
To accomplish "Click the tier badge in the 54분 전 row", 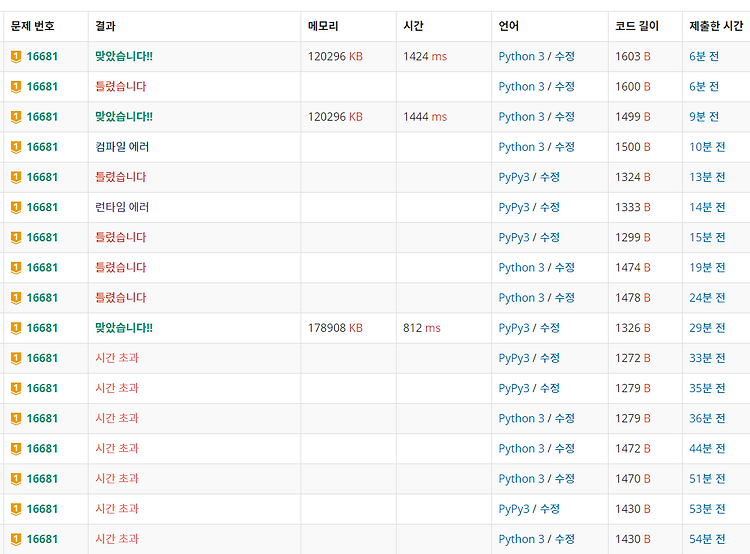I will click(16, 539).
